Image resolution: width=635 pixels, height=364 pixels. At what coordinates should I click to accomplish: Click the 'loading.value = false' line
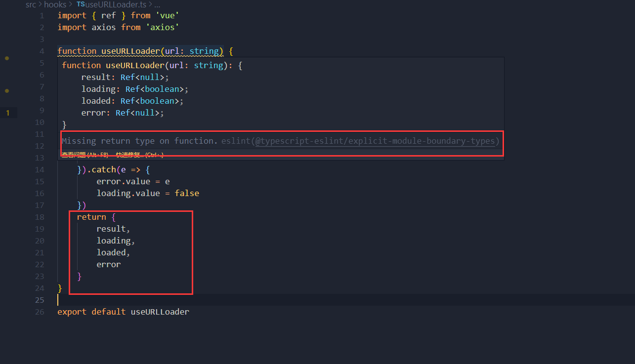click(148, 193)
